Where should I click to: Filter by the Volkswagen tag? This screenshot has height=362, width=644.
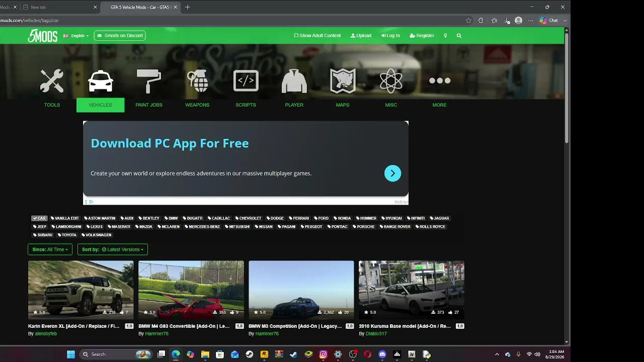(97, 235)
